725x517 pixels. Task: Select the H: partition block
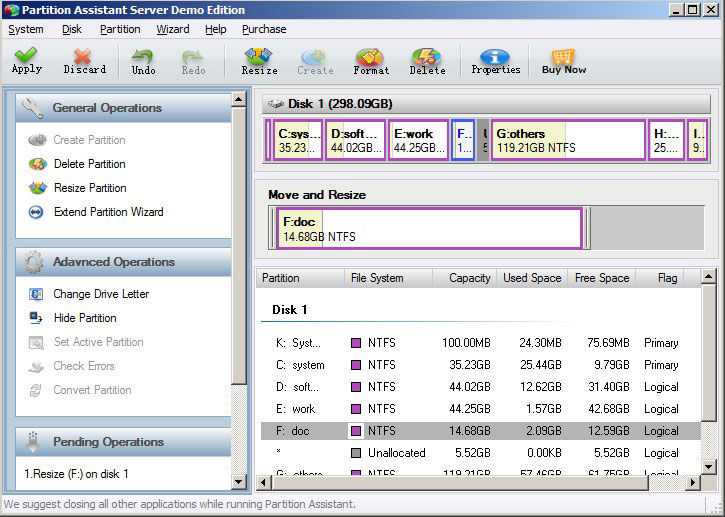click(666, 141)
